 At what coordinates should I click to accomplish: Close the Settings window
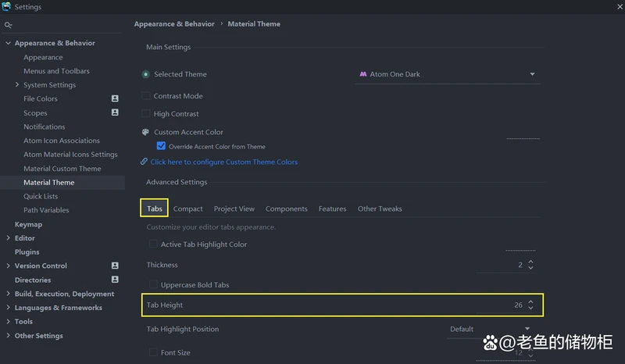click(x=620, y=7)
